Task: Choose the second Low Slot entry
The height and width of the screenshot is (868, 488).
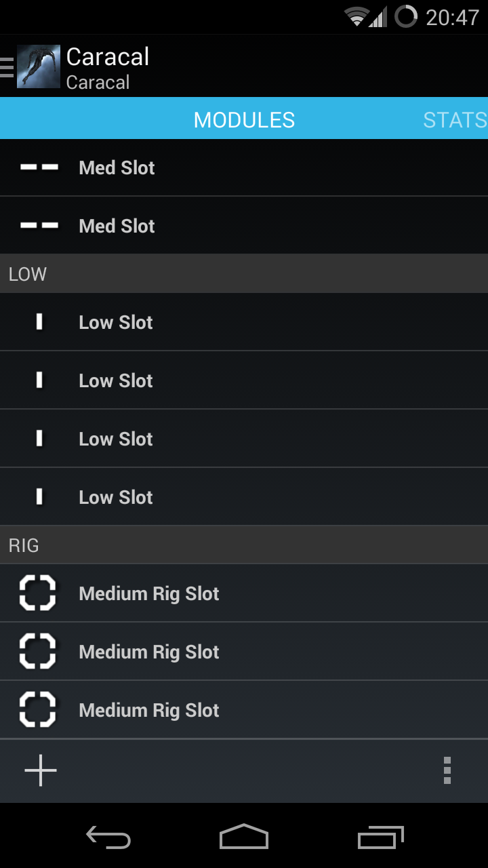Action: click(x=244, y=380)
